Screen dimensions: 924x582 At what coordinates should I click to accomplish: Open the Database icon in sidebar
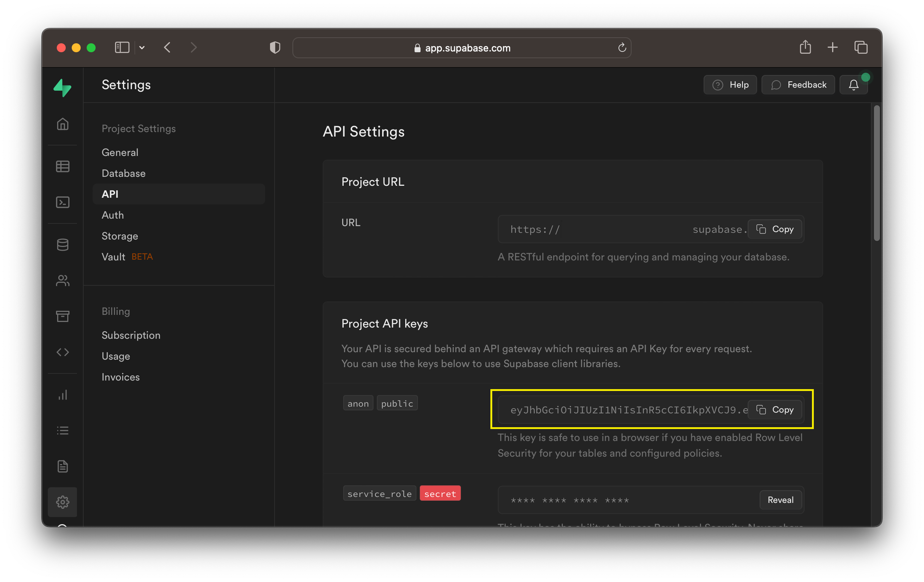tap(62, 245)
